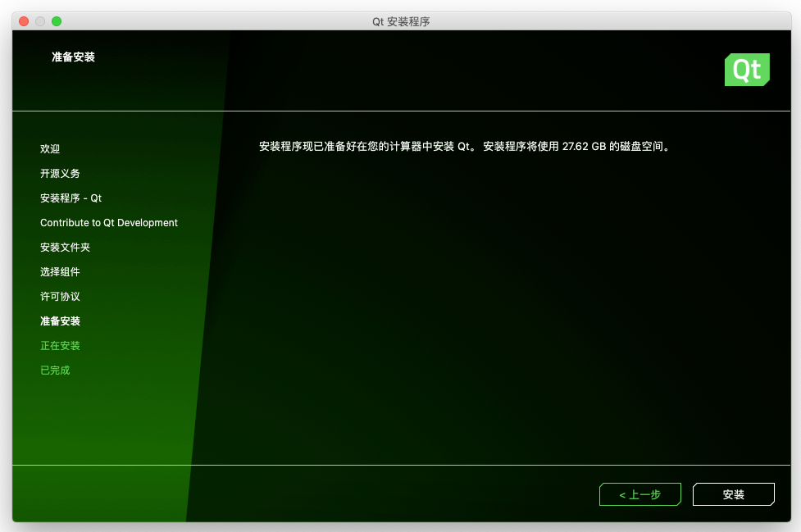Click the Qt 安装程序 window title
The width and height of the screenshot is (801, 532).
(401, 21)
